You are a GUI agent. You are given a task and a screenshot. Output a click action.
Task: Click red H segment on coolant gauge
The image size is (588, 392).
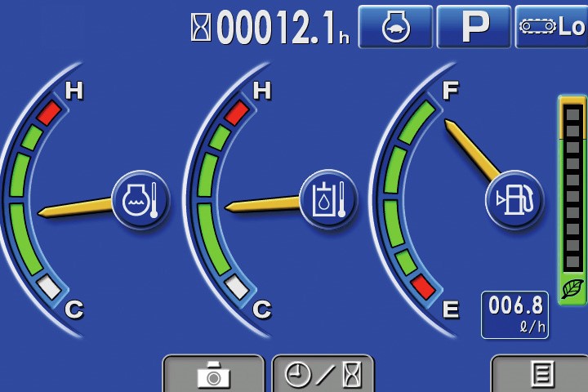(48, 113)
